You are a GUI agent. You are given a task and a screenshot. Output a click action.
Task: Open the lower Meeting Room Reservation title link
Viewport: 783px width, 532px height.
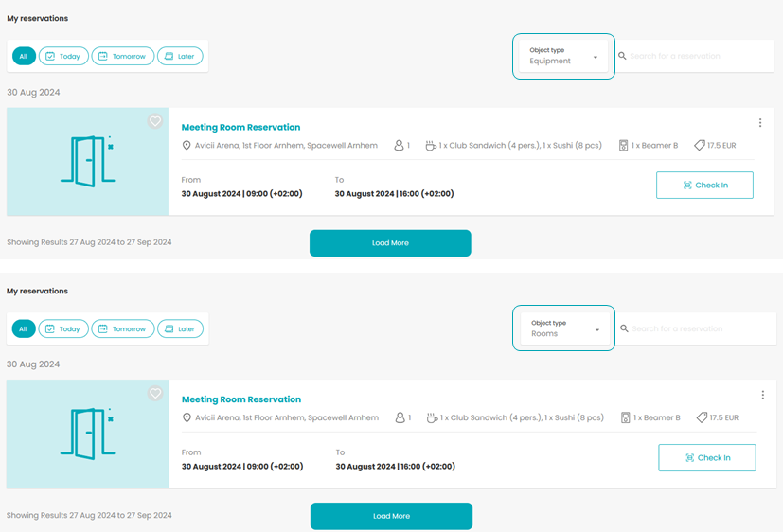[241, 399]
